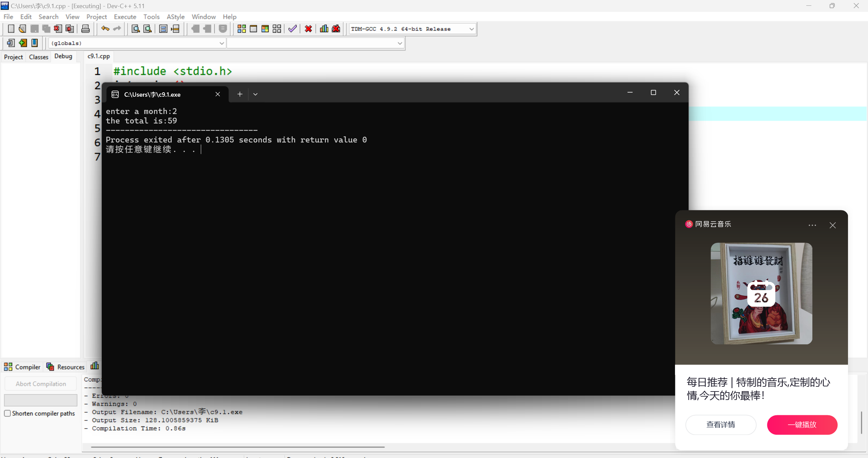868x458 pixels.
Task: Enable Shorten compiler paths checkbox
Action: coord(7,413)
